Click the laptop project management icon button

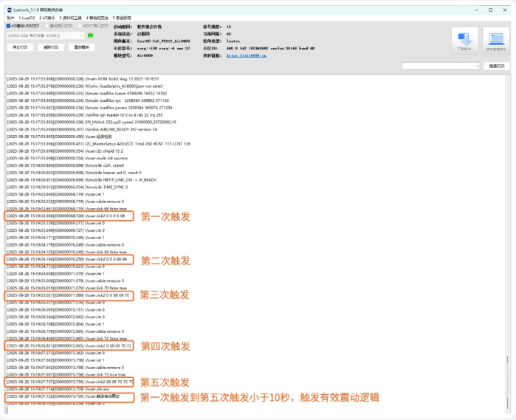[x=496, y=41]
